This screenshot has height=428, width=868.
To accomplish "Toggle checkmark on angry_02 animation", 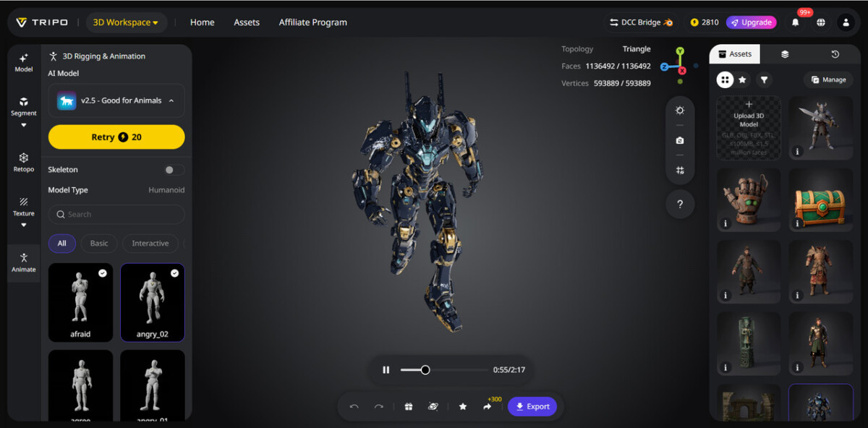I will [x=174, y=273].
